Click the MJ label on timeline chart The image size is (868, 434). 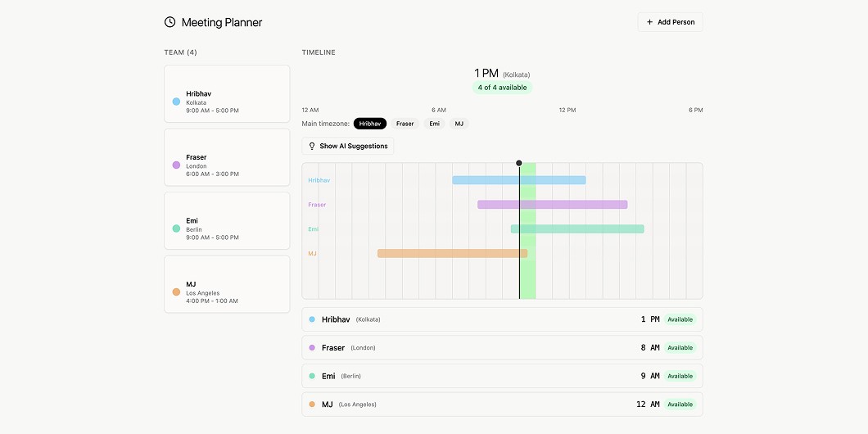312,253
